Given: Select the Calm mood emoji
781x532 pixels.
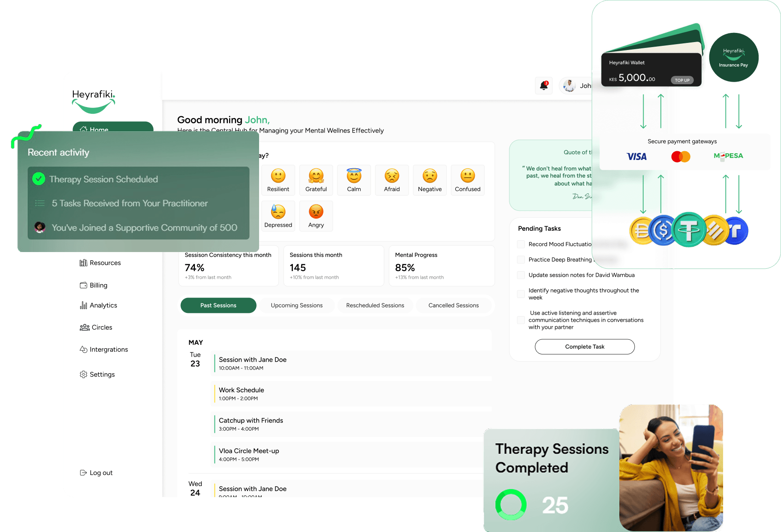Looking at the screenshot, I should (x=354, y=180).
